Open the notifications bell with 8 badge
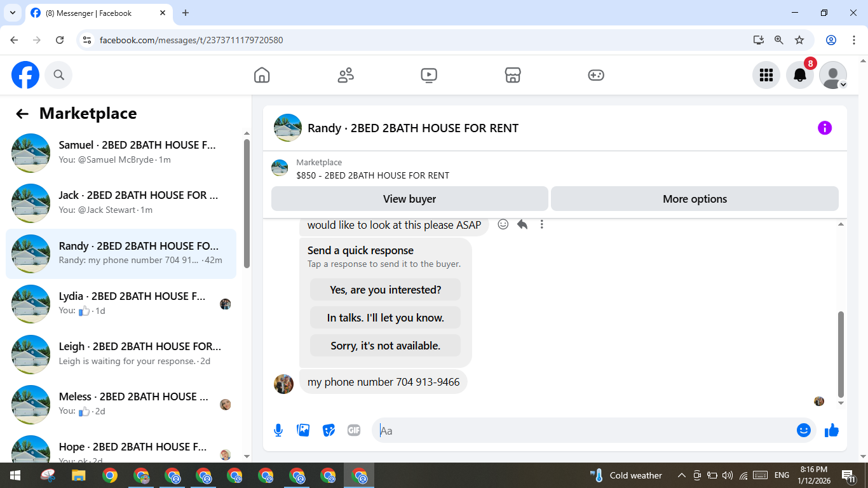The image size is (868, 488). (x=800, y=75)
